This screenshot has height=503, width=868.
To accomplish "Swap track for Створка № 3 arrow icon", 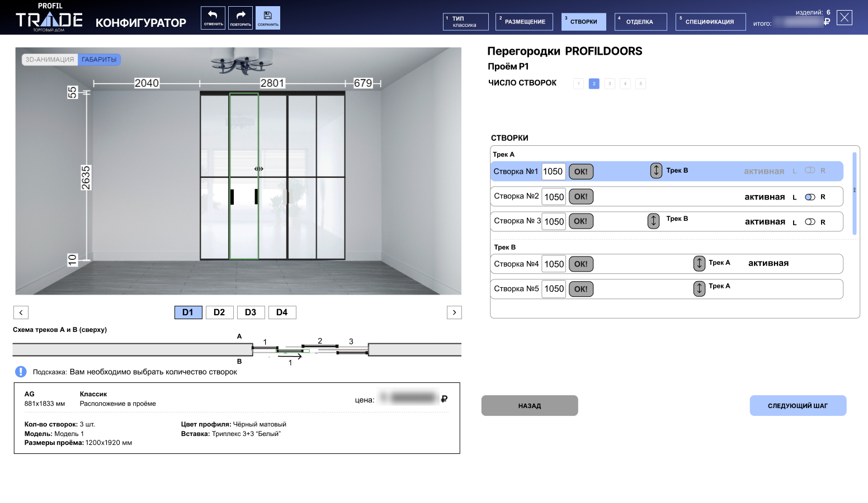I will coord(653,221).
